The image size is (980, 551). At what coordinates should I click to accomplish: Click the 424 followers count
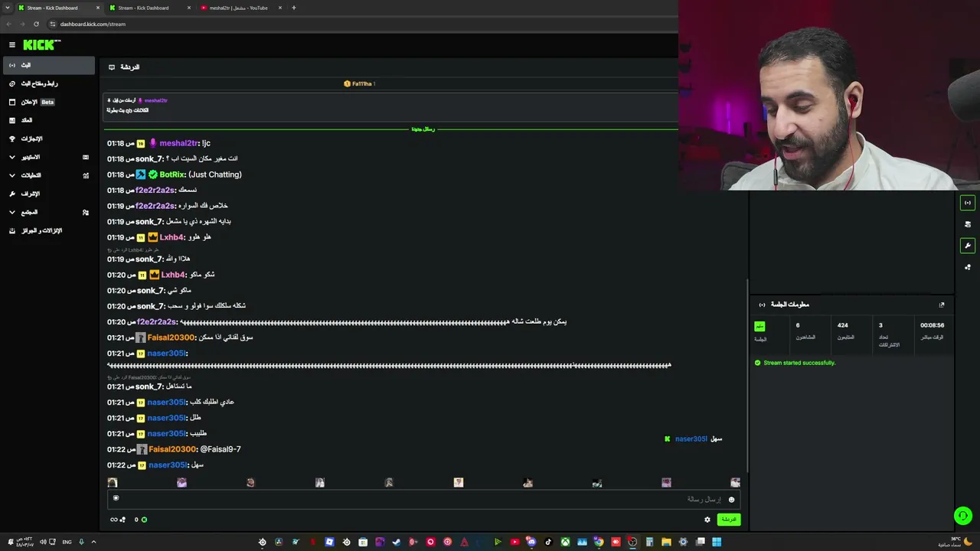tap(843, 325)
